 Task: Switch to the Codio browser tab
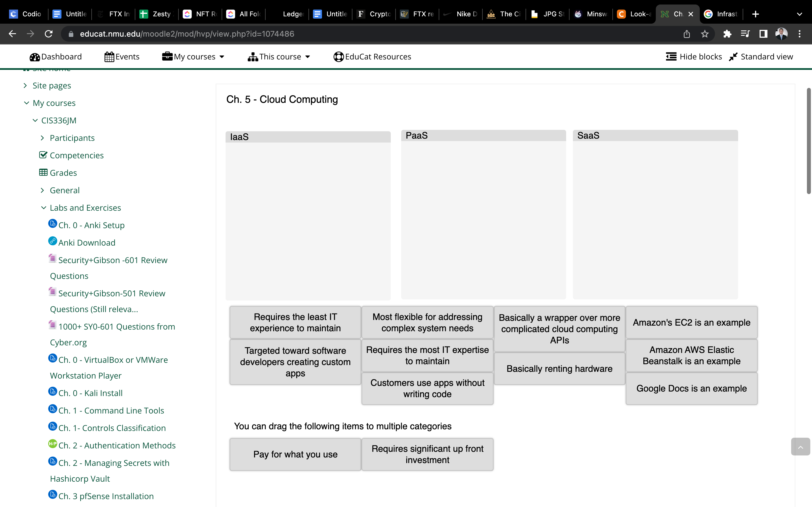click(25, 14)
